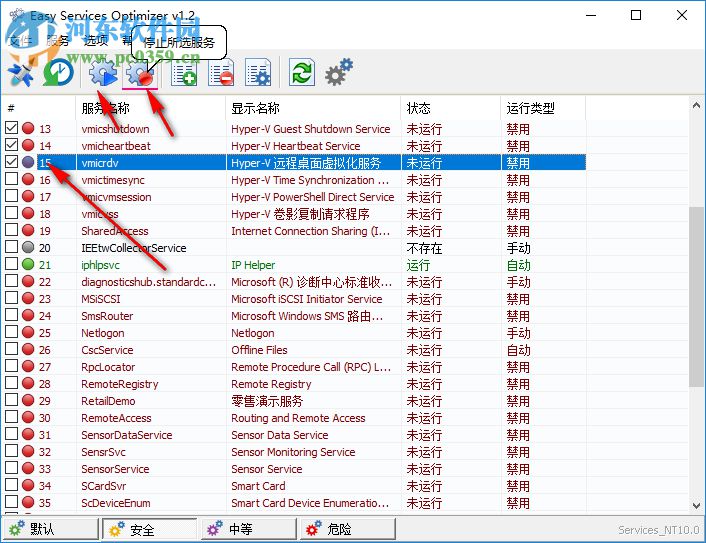Check the iphlpsvc IP Helper checkbox
Screen dimensions: 706x543
point(12,263)
